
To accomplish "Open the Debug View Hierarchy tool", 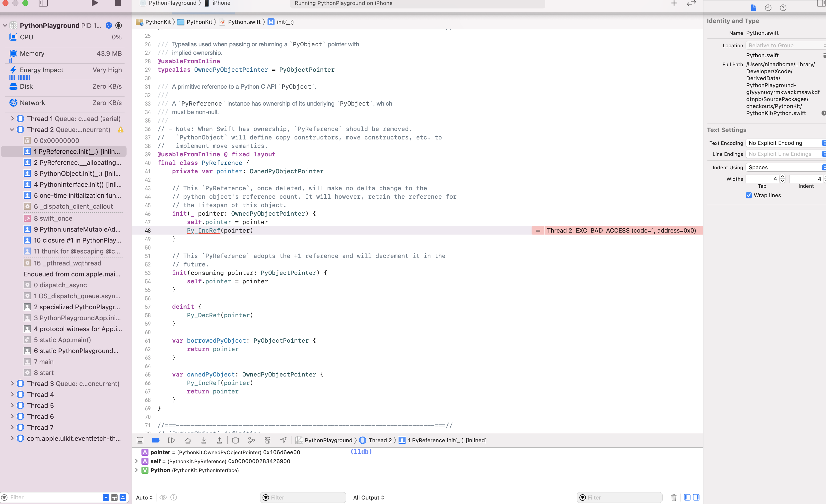I will tap(236, 440).
